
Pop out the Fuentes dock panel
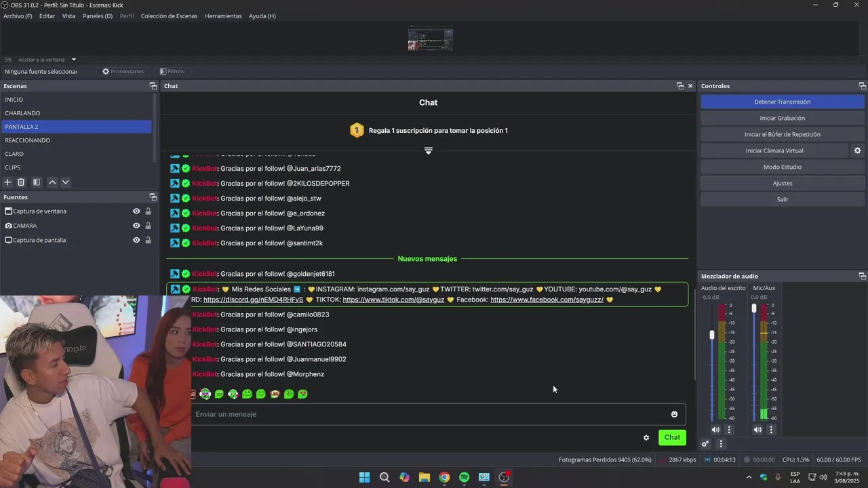tap(153, 197)
